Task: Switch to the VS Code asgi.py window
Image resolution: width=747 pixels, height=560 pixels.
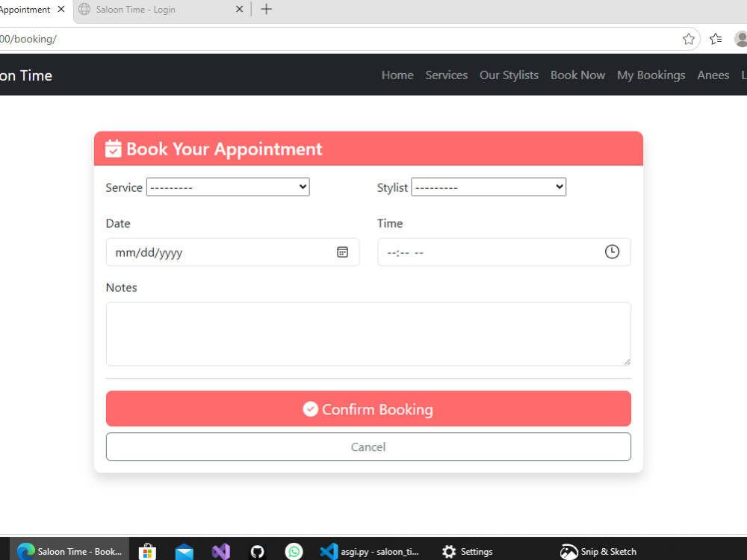Action: pos(369,552)
